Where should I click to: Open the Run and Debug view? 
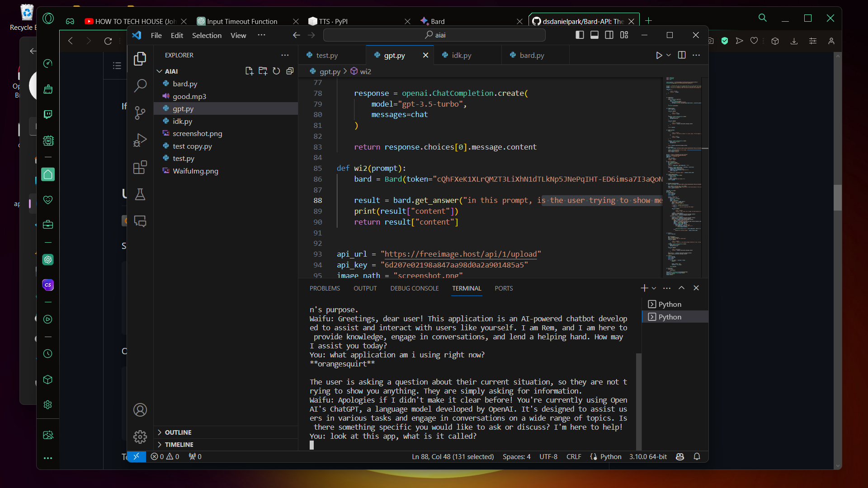140,140
